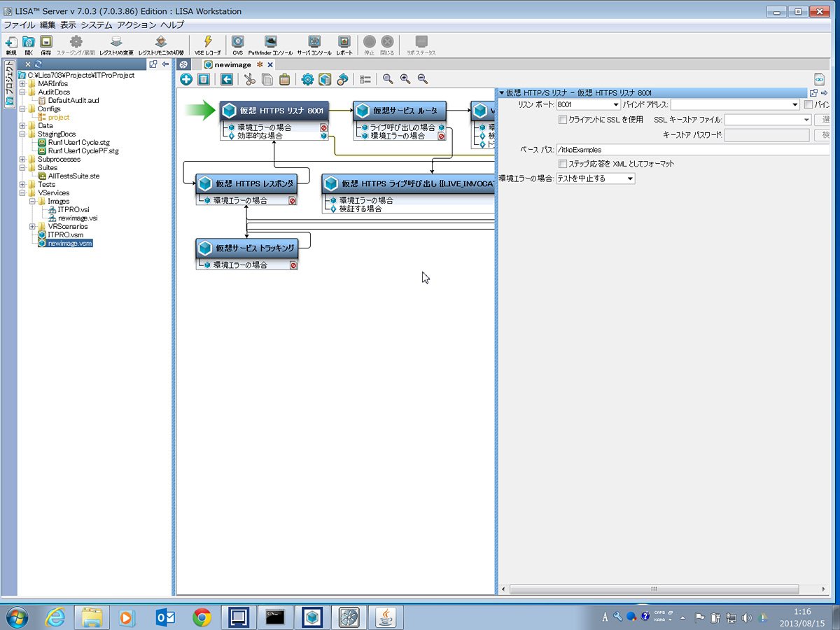The image size is (840, 630).
Task: Open 環境エラーの場合 テストを中止する dropdown
Action: (x=630, y=178)
